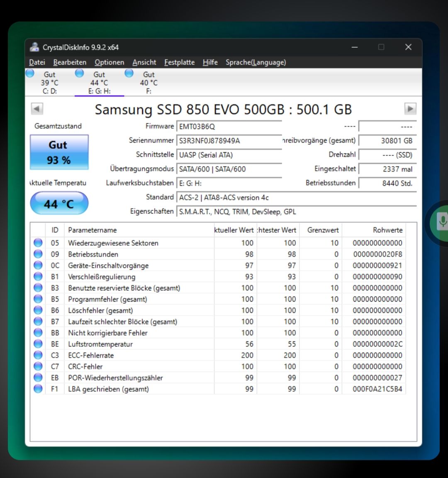
Task: Click the Eigenschaften field with S.M.A.R.T., NCQ, TRIM
Action: (296, 212)
